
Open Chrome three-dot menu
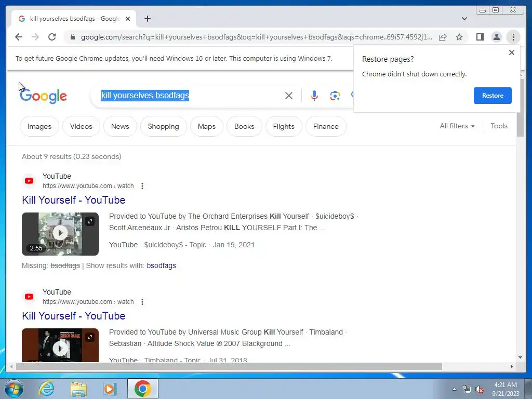pos(513,37)
